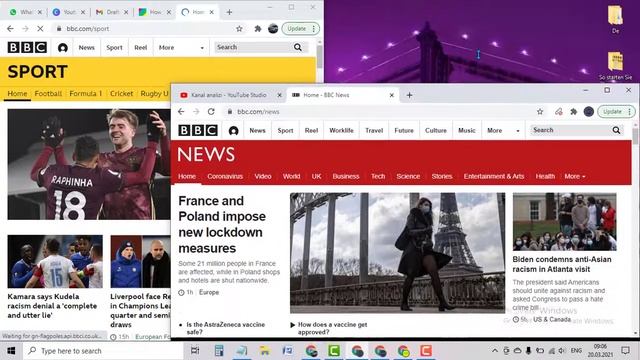
Task: Go back in the BBC News window
Action: [x=181, y=111]
